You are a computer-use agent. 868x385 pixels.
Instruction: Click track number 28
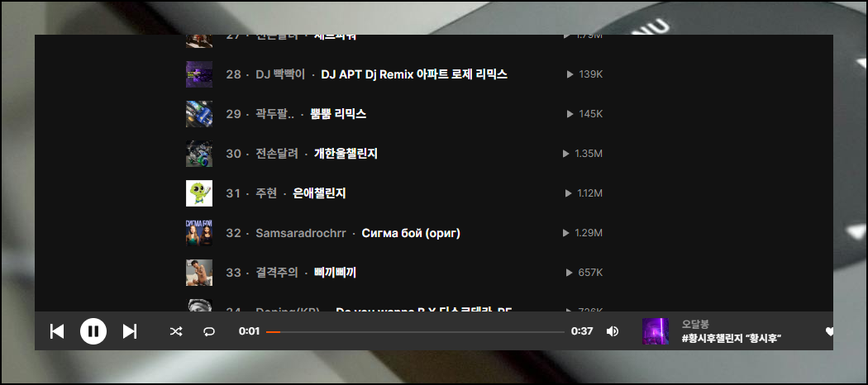point(233,74)
